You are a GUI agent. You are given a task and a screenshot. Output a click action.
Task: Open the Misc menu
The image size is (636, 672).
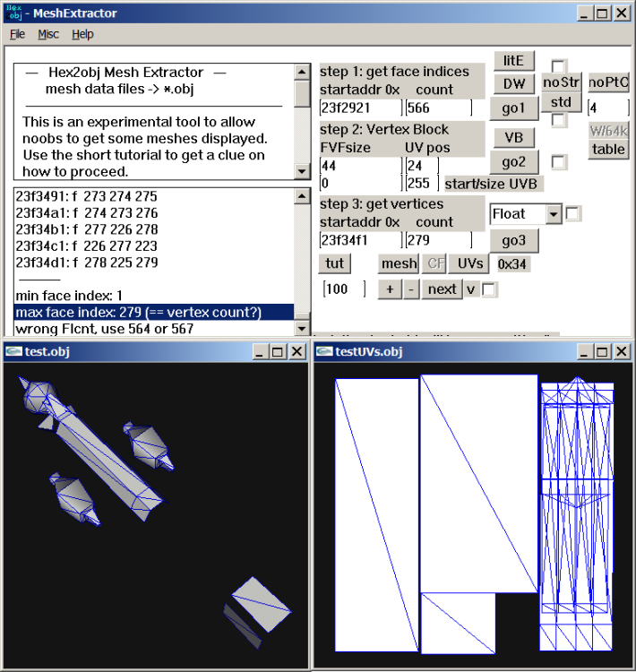pyautogui.click(x=48, y=34)
